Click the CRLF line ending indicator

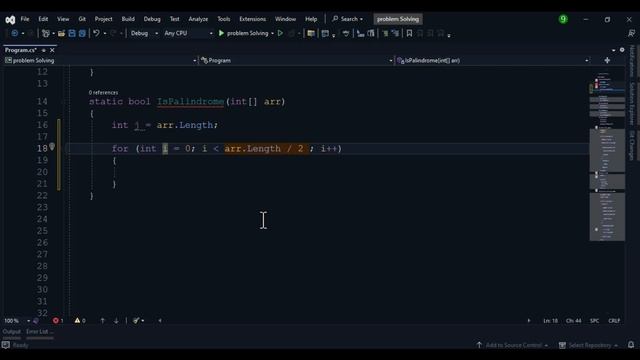(614, 321)
